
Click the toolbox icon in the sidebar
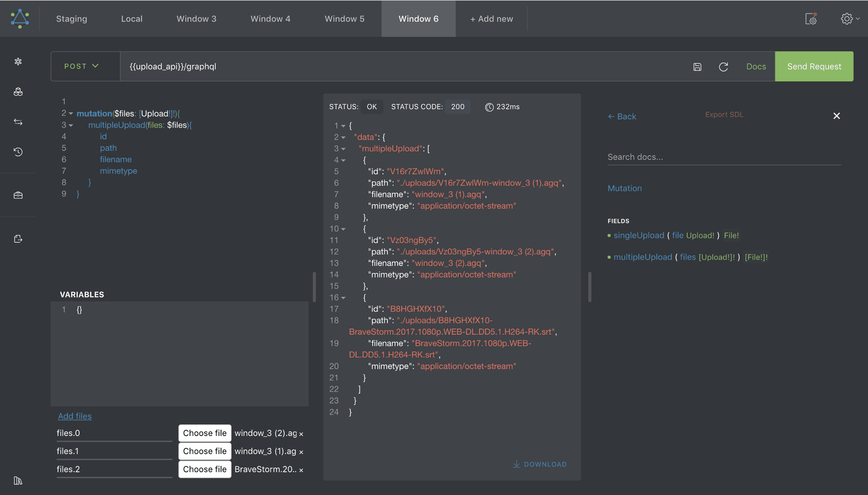tap(18, 195)
